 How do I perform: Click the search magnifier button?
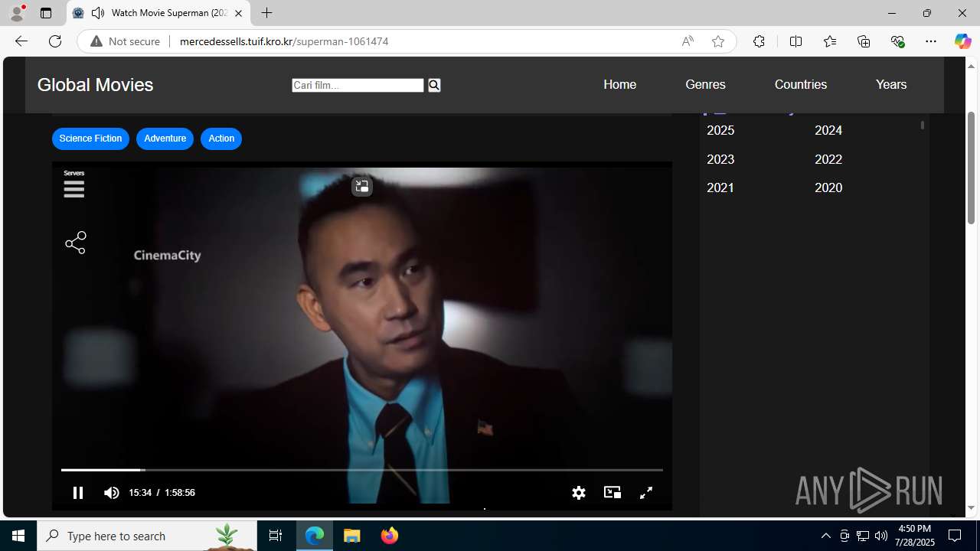pos(434,85)
